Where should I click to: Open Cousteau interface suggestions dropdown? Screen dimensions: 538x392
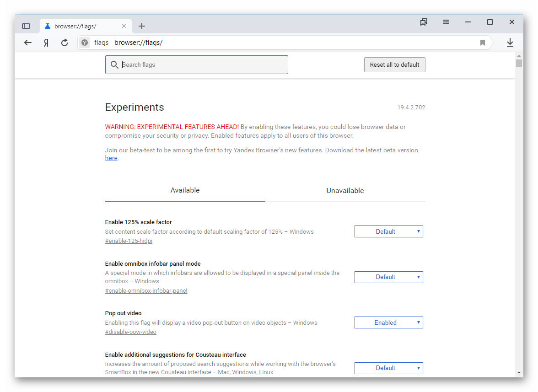388,368
